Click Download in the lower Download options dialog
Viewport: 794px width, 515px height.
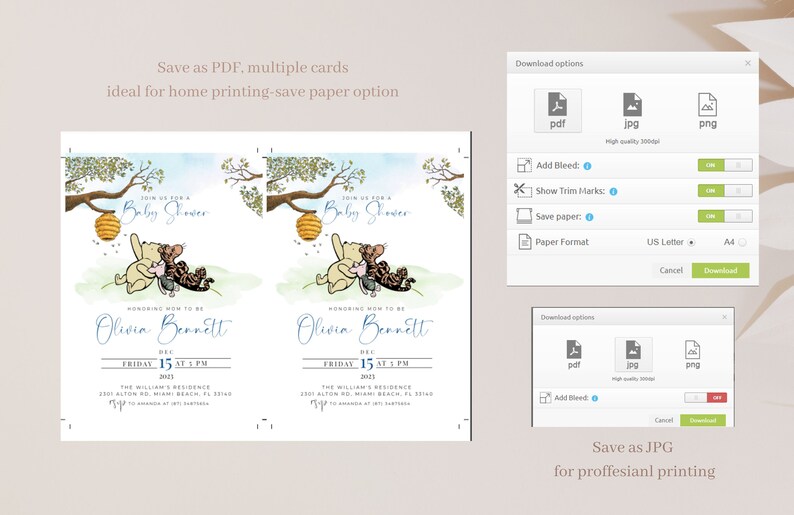703,420
